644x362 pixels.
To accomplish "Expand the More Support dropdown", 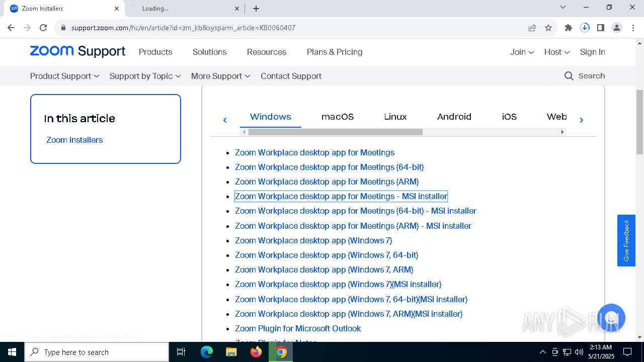I will click(x=221, y=76).
